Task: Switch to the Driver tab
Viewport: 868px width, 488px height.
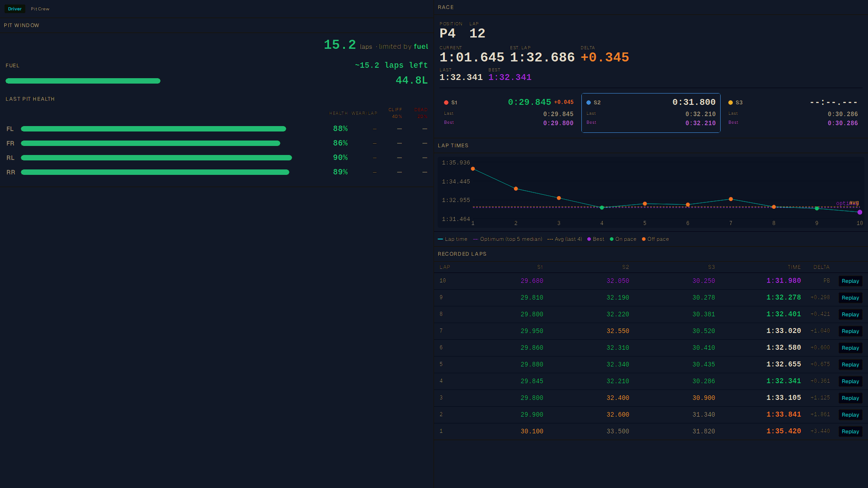Action: pos(14,9)
